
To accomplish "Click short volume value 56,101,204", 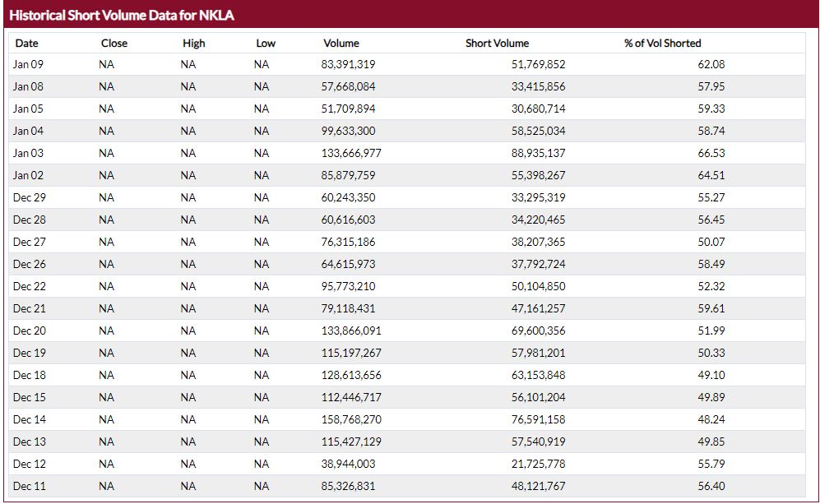I will (538, 397).
